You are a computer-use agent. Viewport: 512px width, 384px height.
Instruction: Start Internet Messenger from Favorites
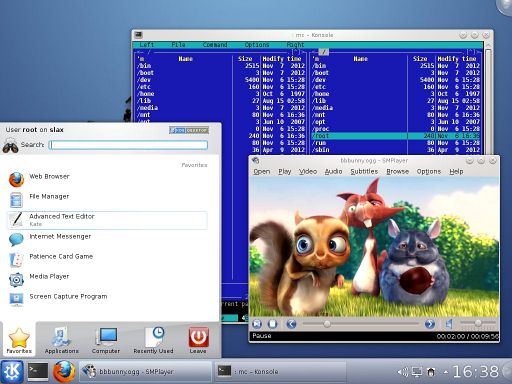click(107, 239)
